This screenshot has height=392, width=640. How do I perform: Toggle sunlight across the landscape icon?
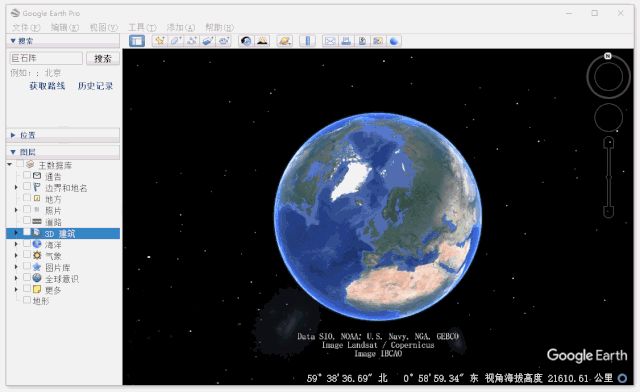pos(262,41)
